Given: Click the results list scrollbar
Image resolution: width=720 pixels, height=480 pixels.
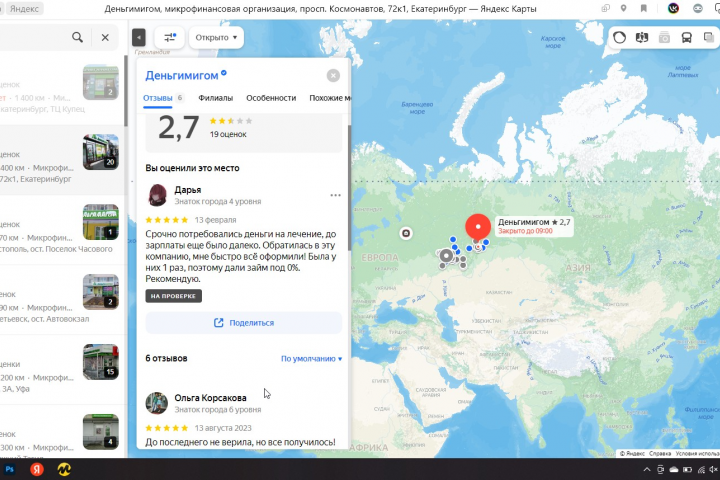Looking at the screenshot, I should (x=125, y=90).
